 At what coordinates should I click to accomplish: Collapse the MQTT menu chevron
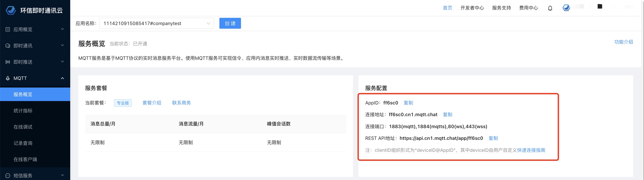tap(63, 78)
